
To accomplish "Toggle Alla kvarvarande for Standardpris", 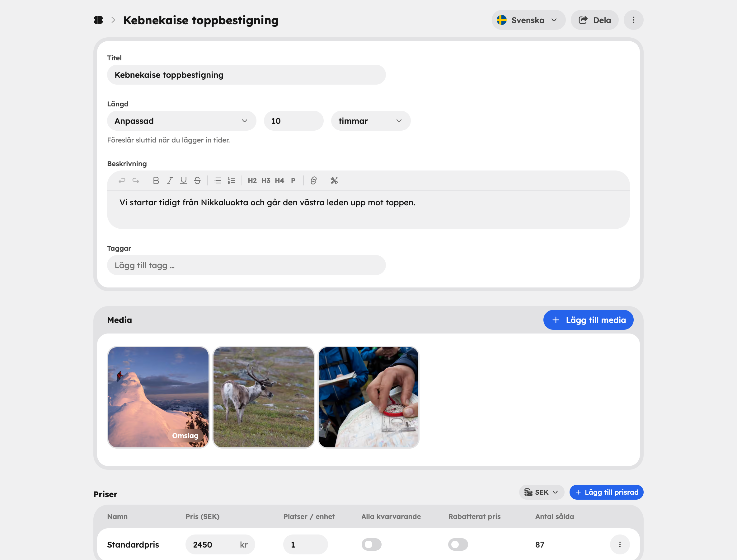I will [372, 544].
